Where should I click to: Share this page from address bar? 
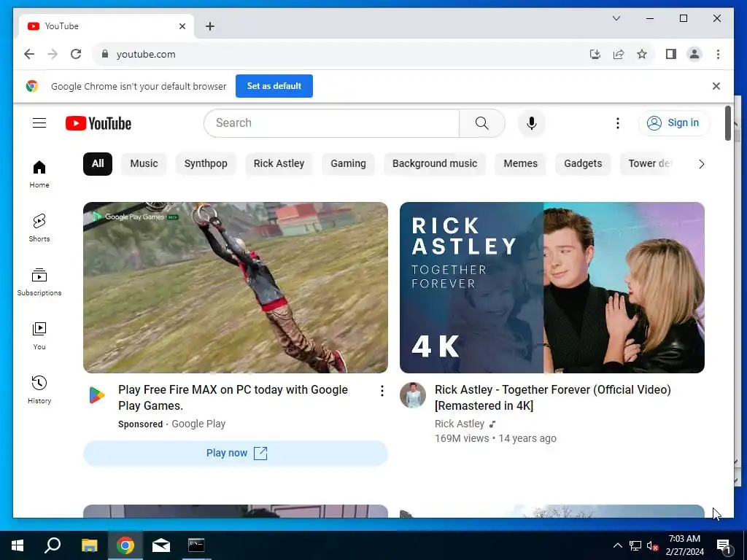click(619, 54)
